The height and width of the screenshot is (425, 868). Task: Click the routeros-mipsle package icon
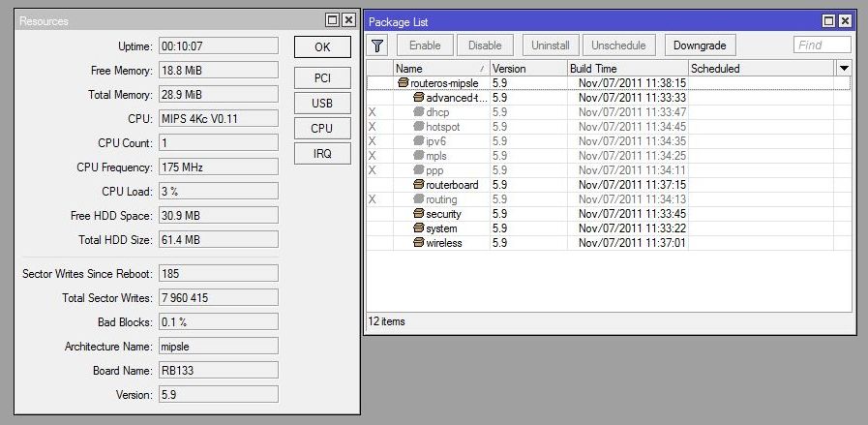[404, 83]
